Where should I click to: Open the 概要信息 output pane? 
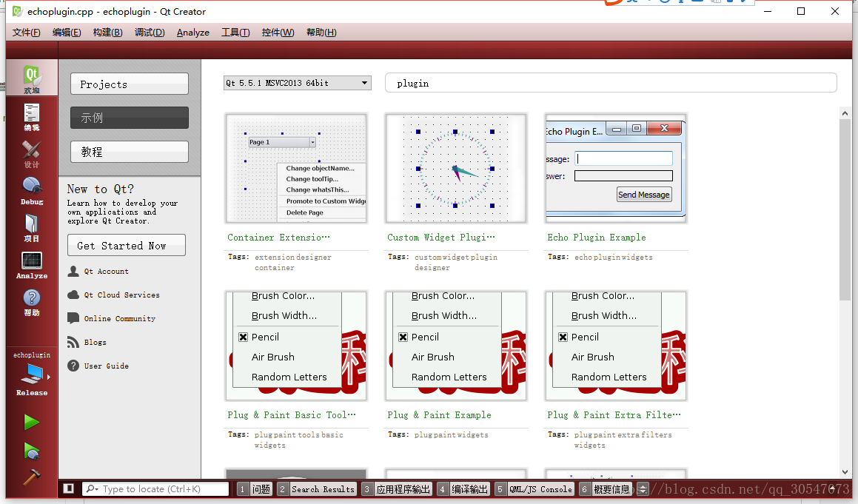(606, 488)
